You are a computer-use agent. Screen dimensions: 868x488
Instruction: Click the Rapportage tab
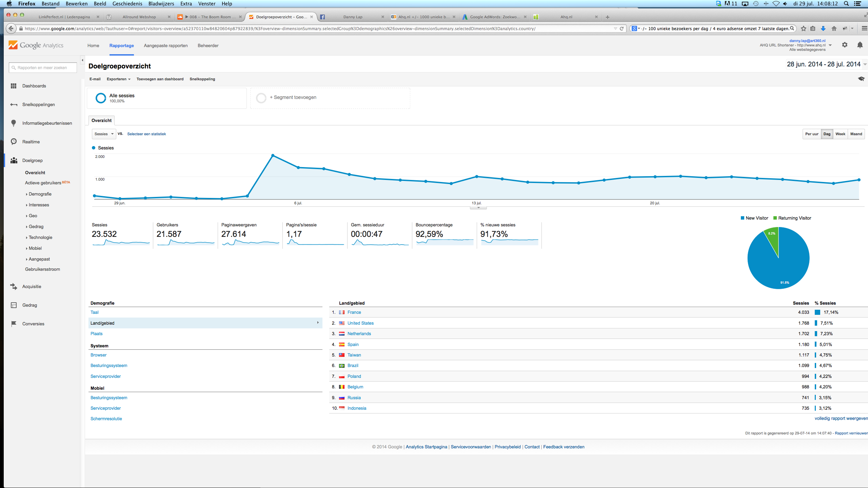pos(121,45)
